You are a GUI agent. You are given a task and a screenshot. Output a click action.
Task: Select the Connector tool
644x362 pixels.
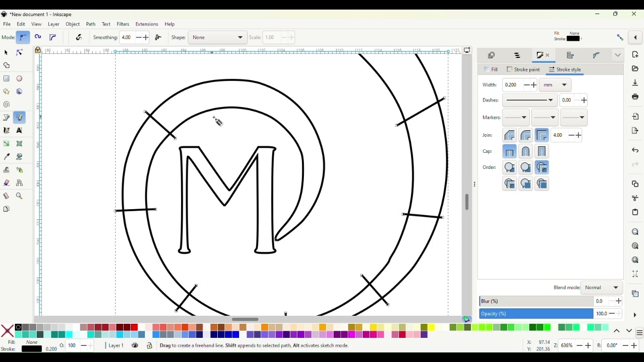tap(20, 184)
